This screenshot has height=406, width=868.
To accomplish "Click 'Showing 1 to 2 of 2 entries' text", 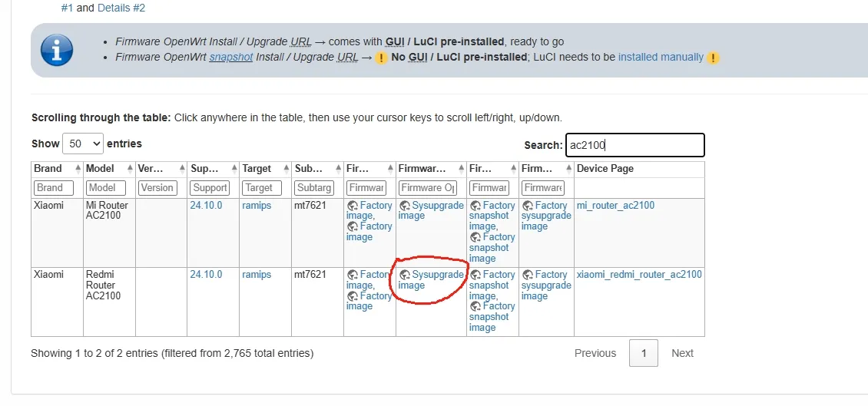I will 94,353.
